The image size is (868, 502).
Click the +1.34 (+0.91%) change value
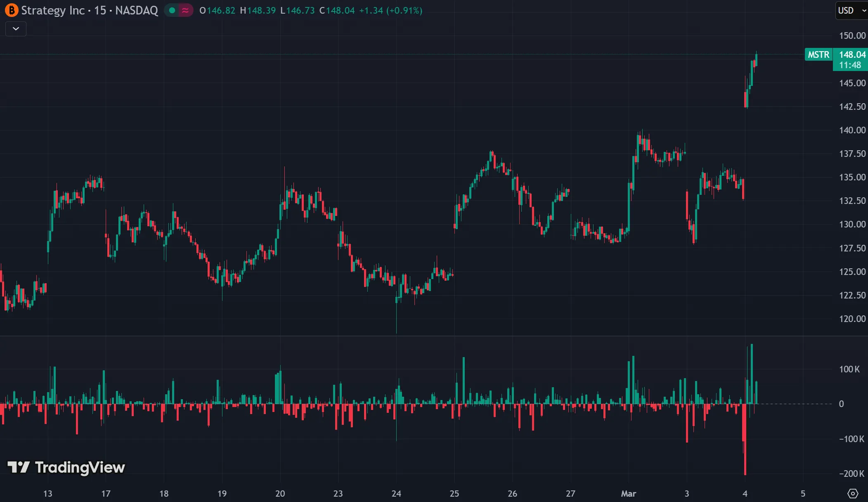[x=390, y=10]
